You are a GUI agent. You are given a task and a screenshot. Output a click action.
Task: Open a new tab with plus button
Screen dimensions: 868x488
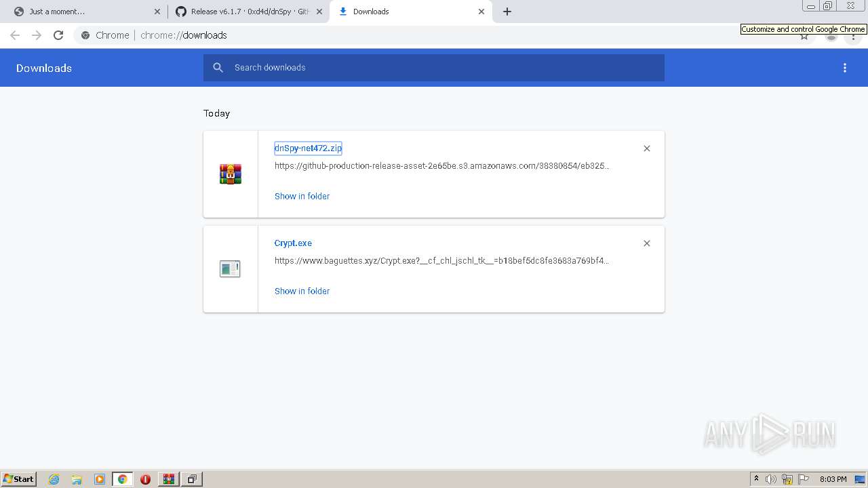point(507,12)
